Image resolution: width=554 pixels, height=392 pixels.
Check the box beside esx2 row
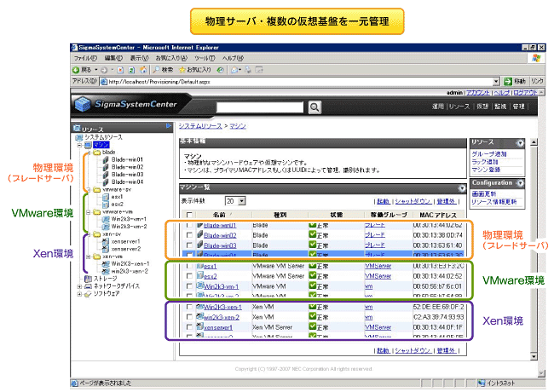click(189, 276)
